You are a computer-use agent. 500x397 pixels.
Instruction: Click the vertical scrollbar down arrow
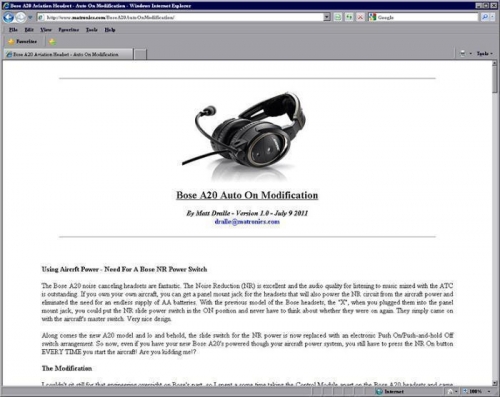[x=495, y=383]
